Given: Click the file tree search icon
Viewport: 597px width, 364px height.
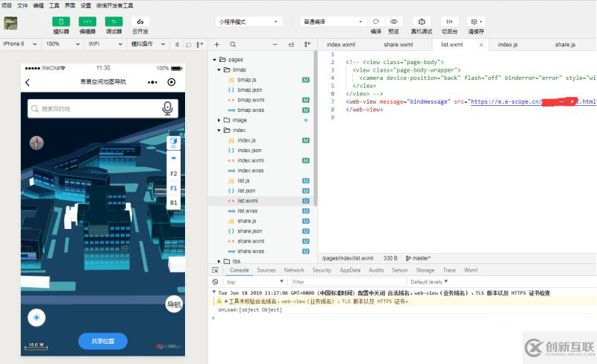Looking at the screenshot, I should click(x=233, y=45).
